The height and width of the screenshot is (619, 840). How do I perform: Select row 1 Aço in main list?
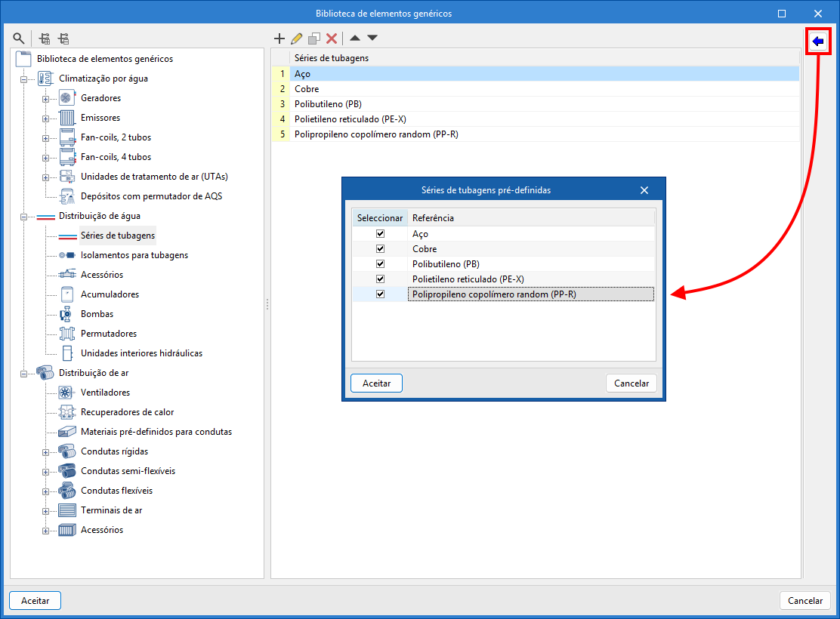tap(536, 74)
